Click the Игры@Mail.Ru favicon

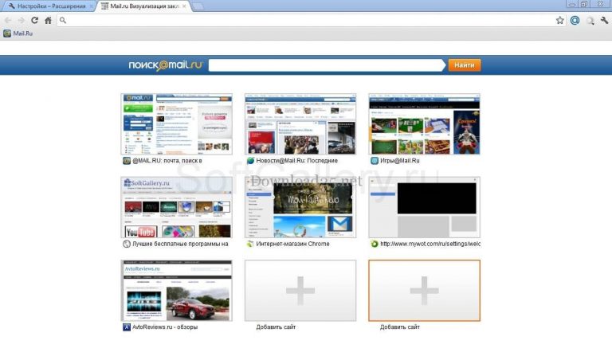(x=375, y=161)
